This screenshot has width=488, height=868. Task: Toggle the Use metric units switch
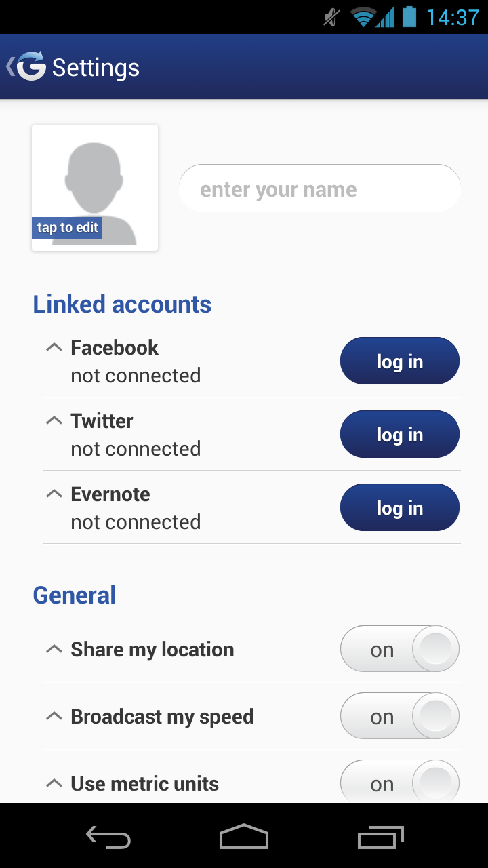[399, 783]
